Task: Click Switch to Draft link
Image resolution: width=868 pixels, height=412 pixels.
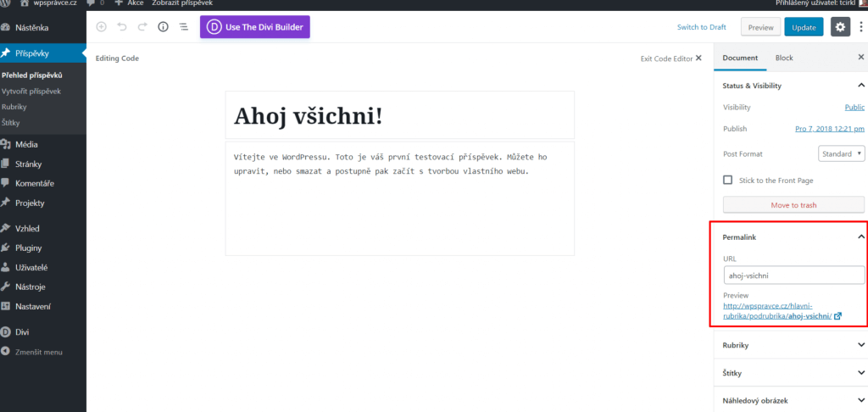Action: [x=701, y=26]
